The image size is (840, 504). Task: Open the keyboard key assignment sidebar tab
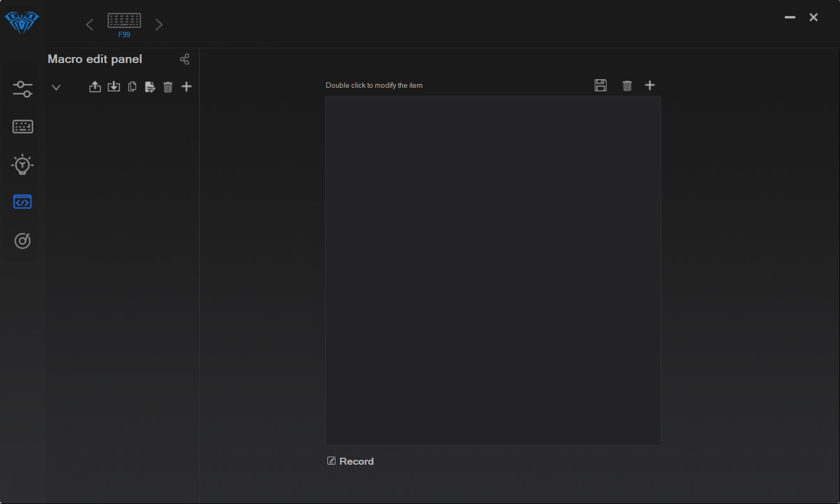(x=23, y=127)
